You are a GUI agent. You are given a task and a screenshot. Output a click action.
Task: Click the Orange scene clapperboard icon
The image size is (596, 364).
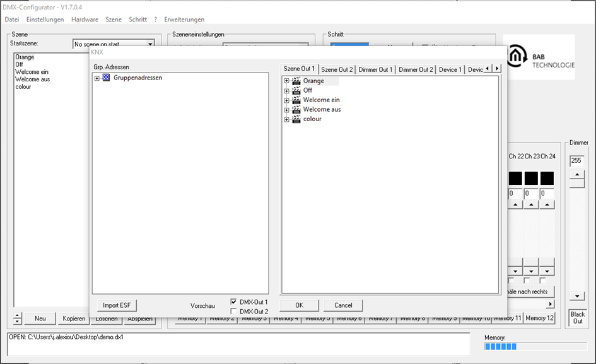click(296, 81)
